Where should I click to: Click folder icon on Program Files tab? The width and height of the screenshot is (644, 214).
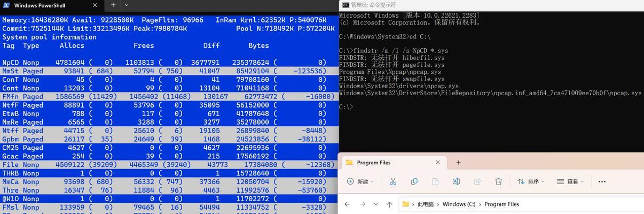(349, 162)
